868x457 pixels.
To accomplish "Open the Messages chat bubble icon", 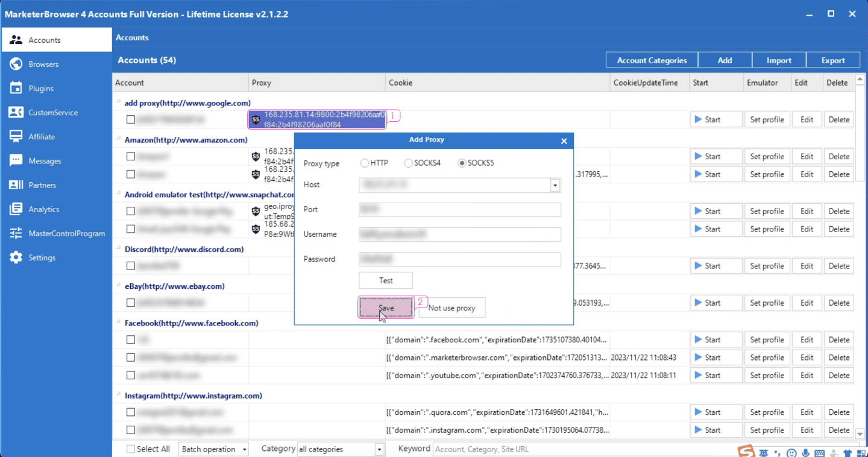I will point(16,160).
